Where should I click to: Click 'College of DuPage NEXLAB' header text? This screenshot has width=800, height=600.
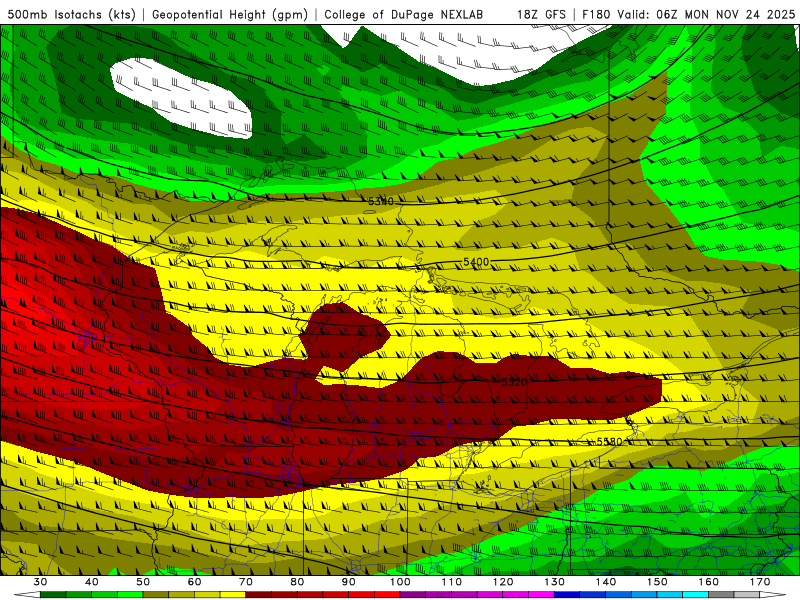(x=404, y=14)
